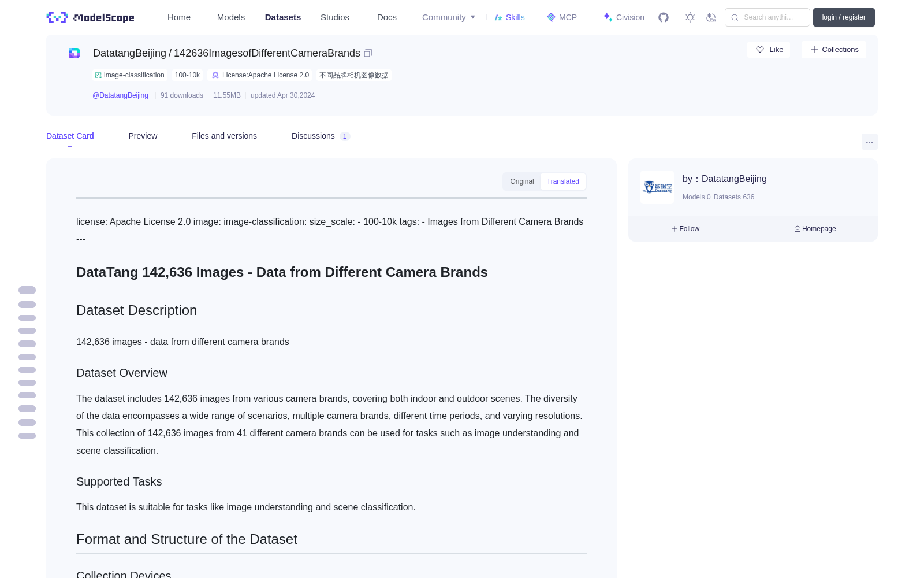
Task: Switch site language with the translate icon
Action: coord(711,17)
